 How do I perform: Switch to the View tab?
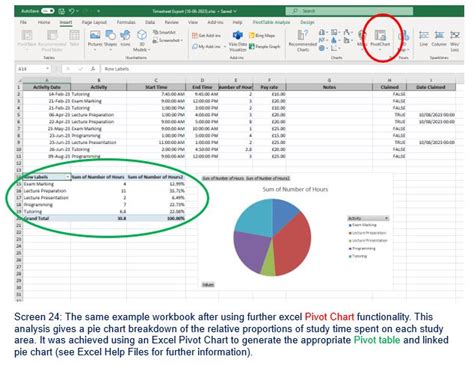pos(193,22)
